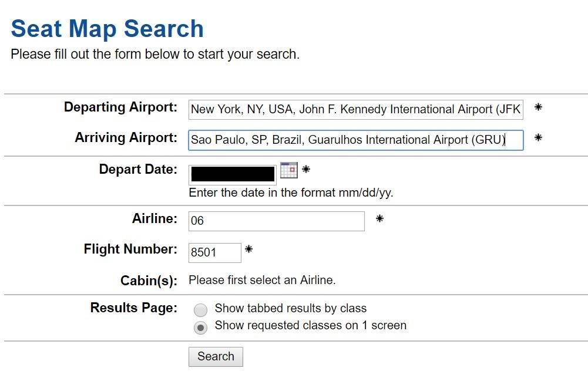Click the 'Departing Airport:' label
Screen dimensions: 588x378
click(120, 107)
